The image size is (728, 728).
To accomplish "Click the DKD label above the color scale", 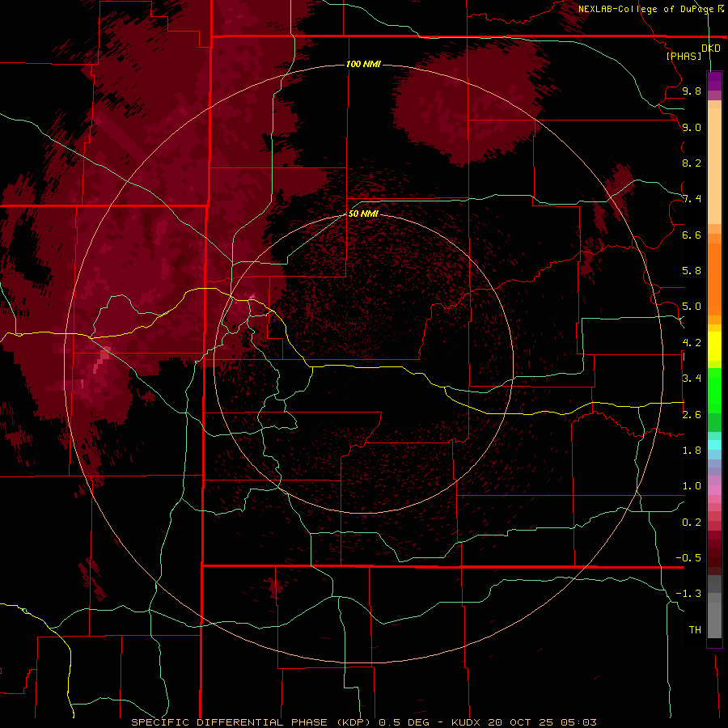I will tap(710, 49).
